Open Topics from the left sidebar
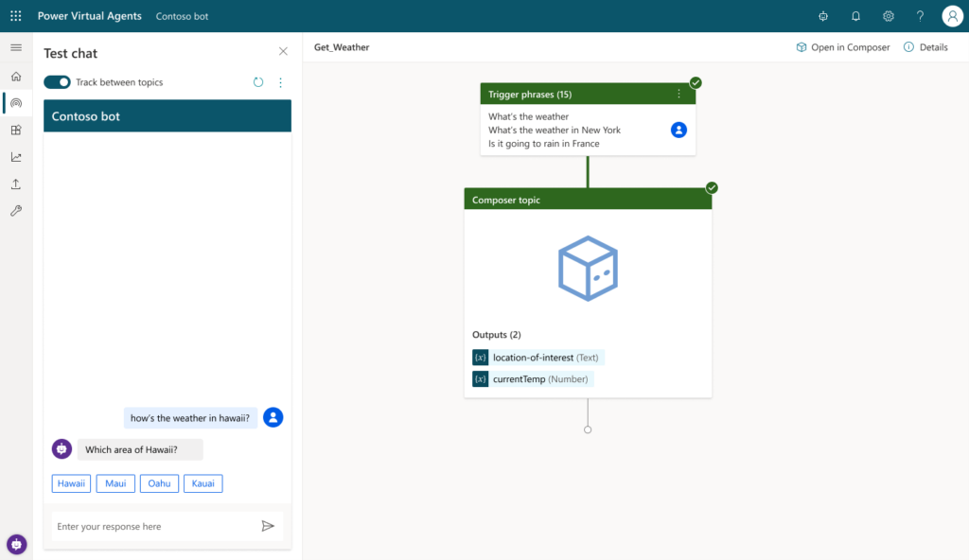969x560 pixels. pyautogui.click(x=15, y=103)
